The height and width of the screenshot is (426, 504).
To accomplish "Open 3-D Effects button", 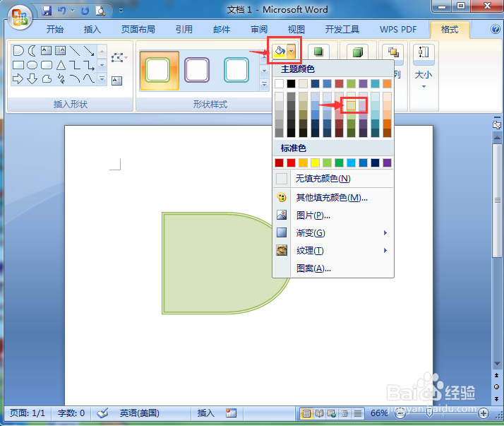I will click(357, 52).
